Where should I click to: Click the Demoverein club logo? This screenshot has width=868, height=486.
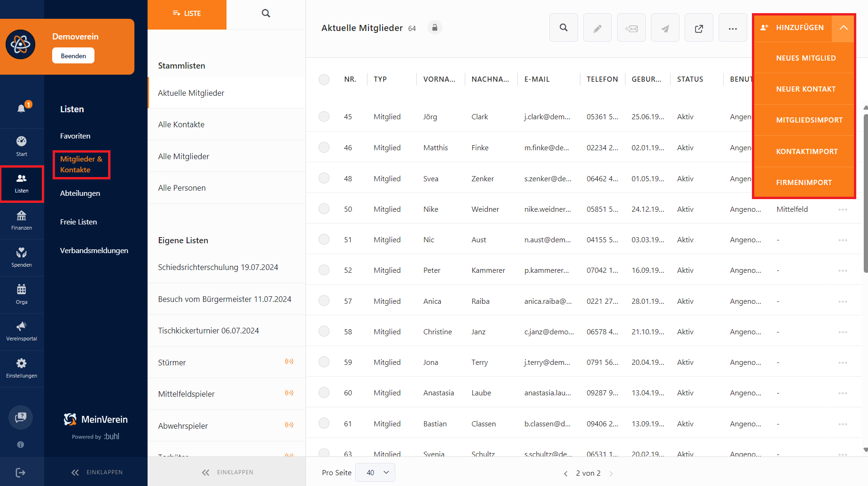pos(20,45)
